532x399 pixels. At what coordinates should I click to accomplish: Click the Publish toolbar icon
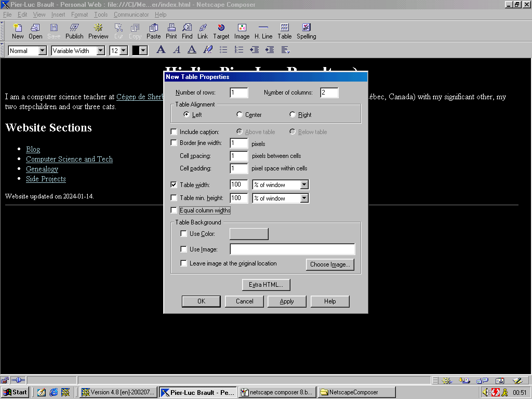coord(74,31)
